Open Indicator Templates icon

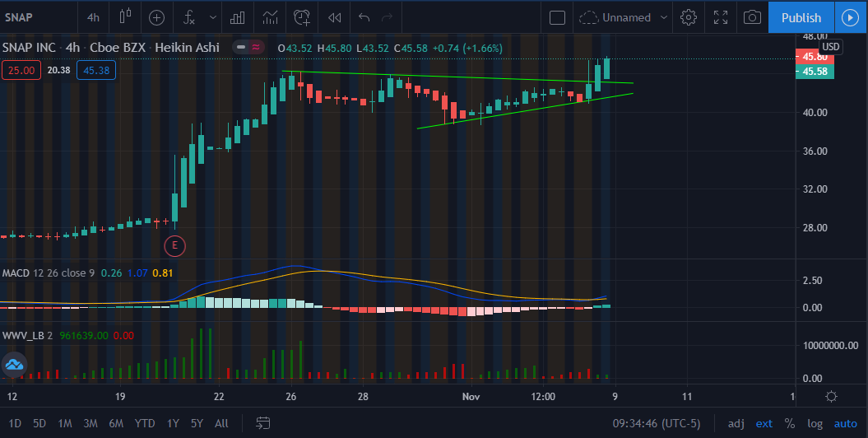coord(270,18)
